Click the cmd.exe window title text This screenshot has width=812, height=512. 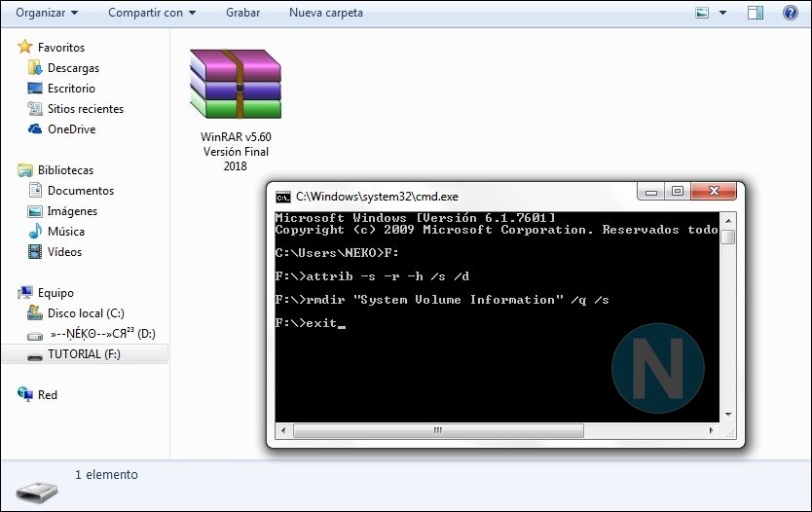tap(377, 197)
